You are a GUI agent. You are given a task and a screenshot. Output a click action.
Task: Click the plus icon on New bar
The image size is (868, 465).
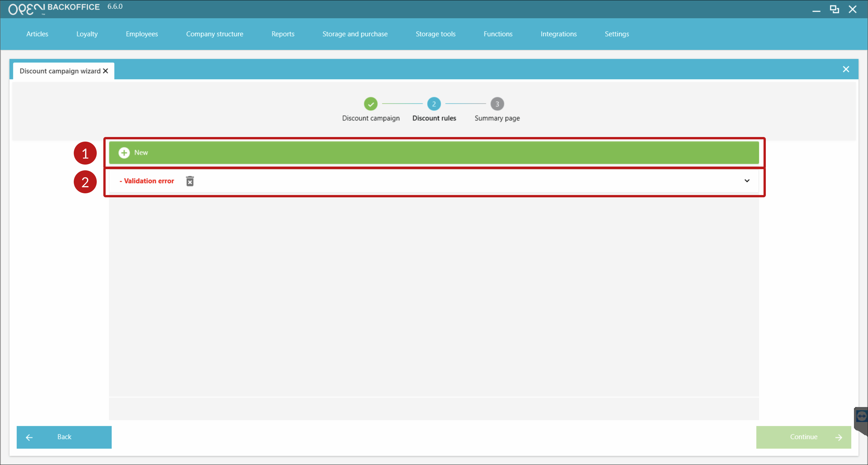click(x=124, y=153)
